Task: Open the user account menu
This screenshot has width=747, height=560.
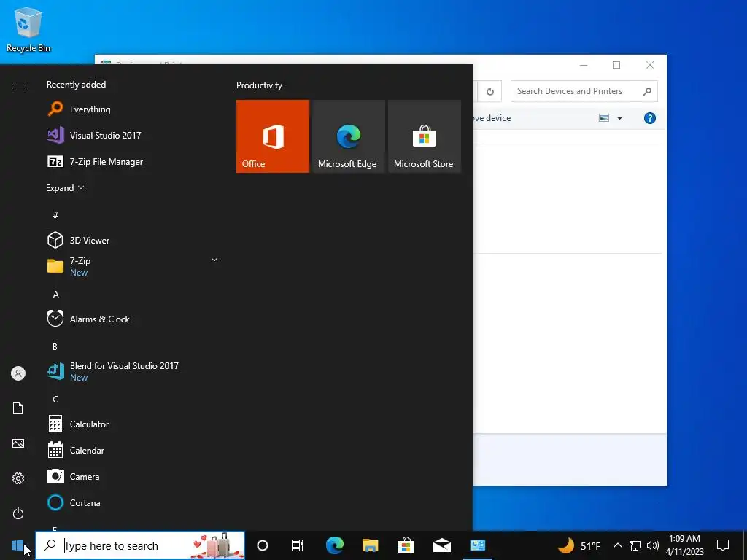Action: tap(18, 373)
